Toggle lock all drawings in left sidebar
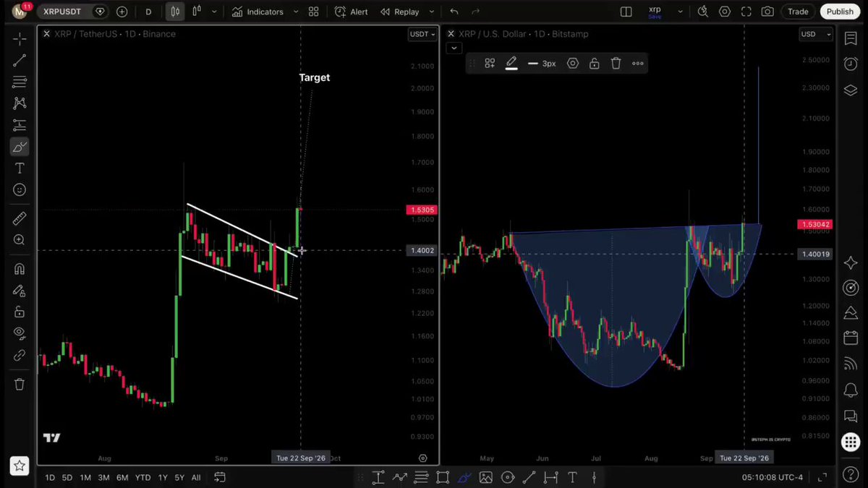868x488 pixels. tap(20, 312)
